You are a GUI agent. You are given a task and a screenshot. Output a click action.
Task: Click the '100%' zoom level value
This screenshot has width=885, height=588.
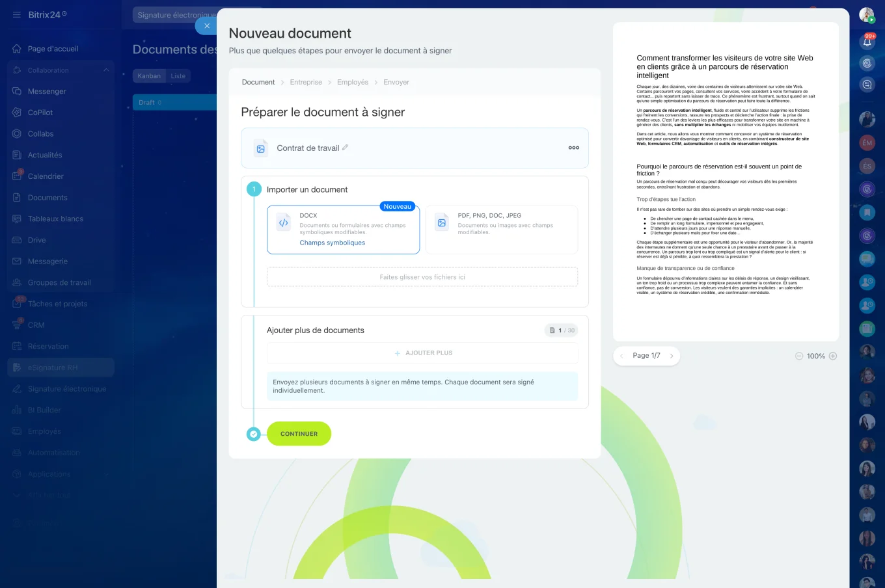tap(816, 356)
